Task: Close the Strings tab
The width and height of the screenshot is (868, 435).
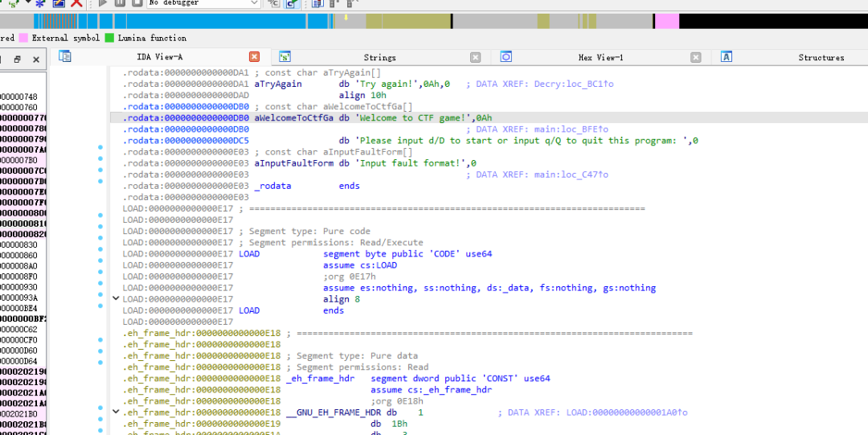Action: (x=476, y=57)
